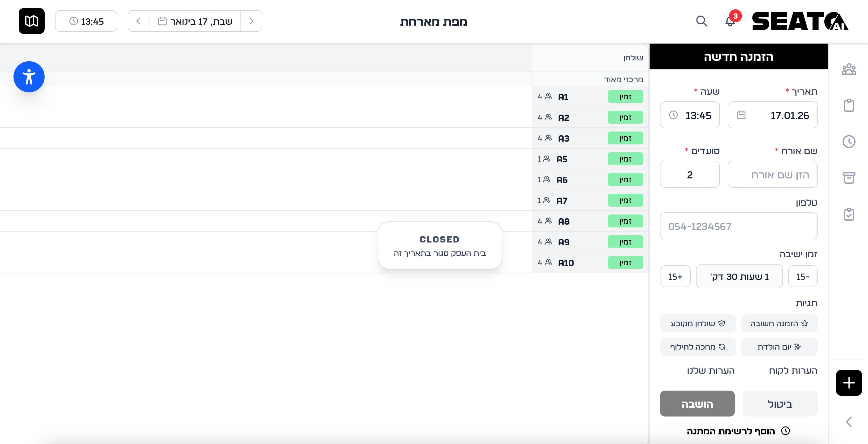Open the clipboard panel icon in right sidebar
868x444 pixels.
click(849, 106)
